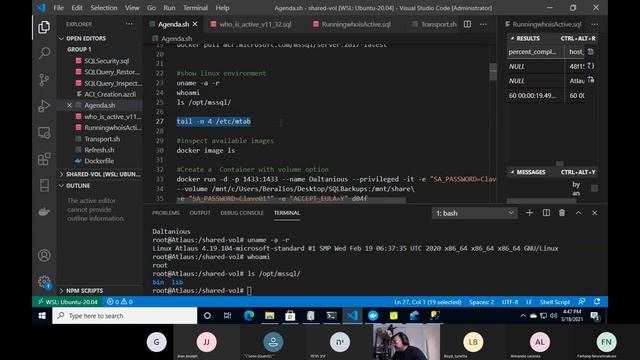Open SQLSecurity.sql from Open Editors
This screenshot has width=640, height=360.
[106, 61]
